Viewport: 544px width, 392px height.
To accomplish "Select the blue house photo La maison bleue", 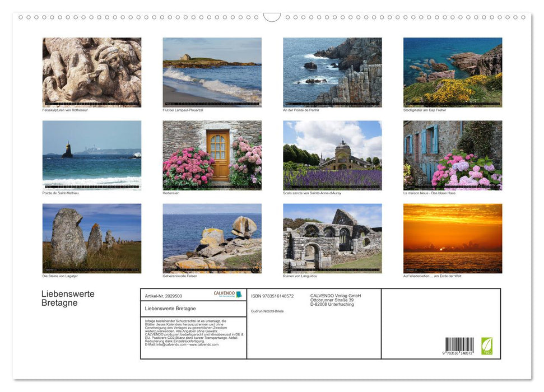I will [x=452, y=155].
